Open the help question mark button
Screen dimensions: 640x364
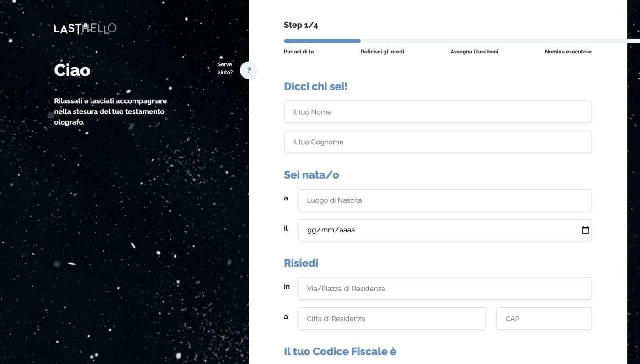click(249, 70)
